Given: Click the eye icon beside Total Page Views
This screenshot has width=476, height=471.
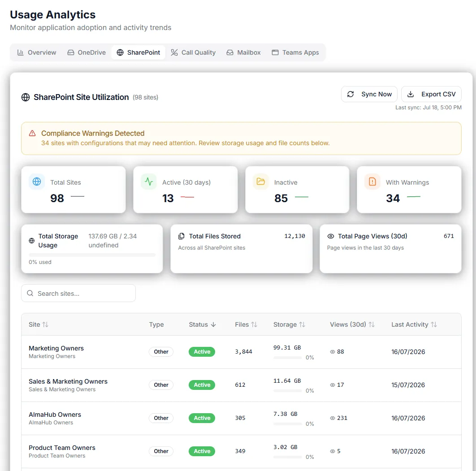Looking at the screenshot, I should [331, 236].
